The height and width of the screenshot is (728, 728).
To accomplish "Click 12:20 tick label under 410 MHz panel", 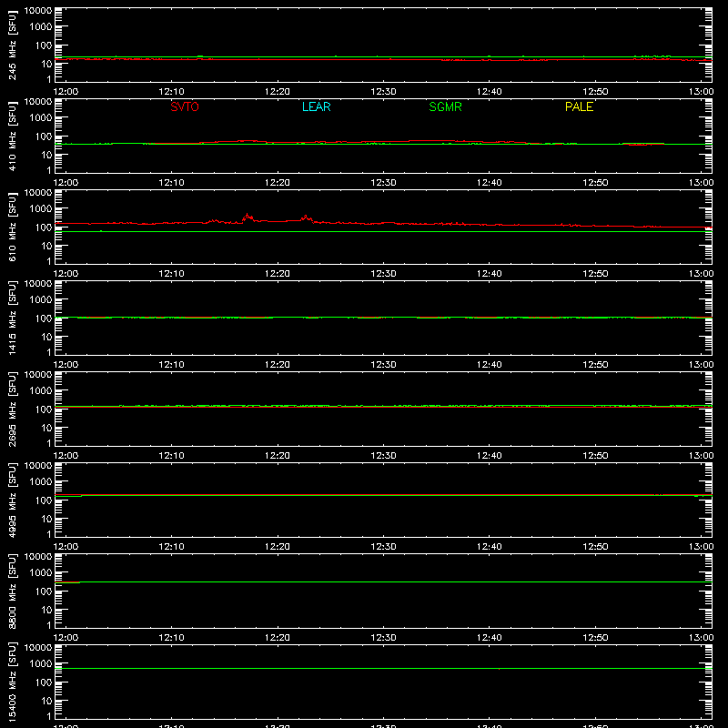I will pos(278,183).
